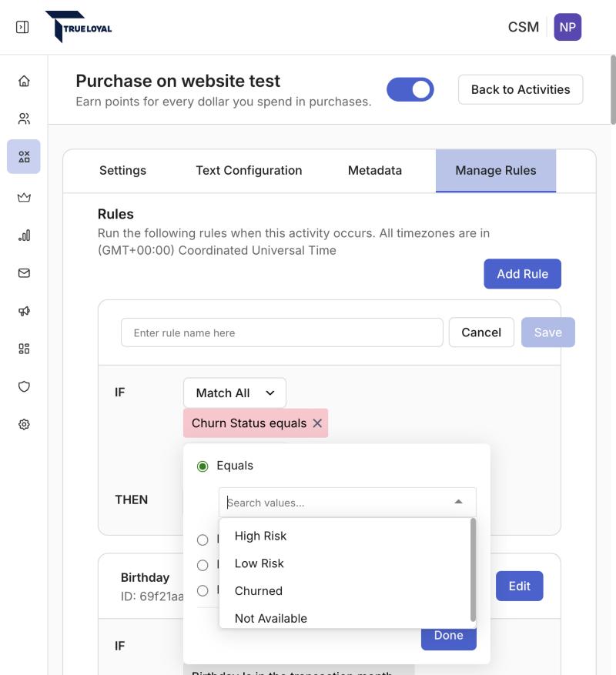
Task: Choose Low Risk from the list
Action: coord(345,563)
